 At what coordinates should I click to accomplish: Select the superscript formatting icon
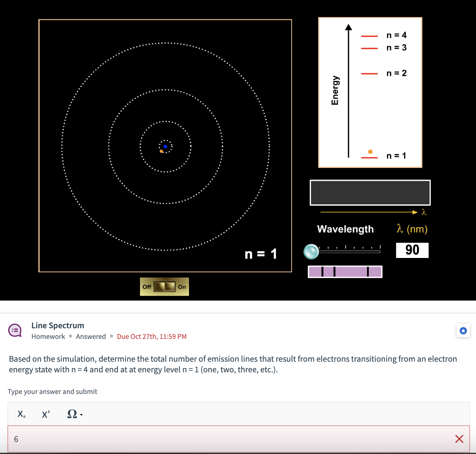click(46, 414)
